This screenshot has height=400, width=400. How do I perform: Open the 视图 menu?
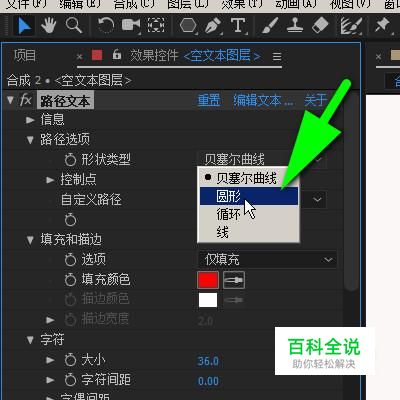pyautogui.click(x=350, y=5)
